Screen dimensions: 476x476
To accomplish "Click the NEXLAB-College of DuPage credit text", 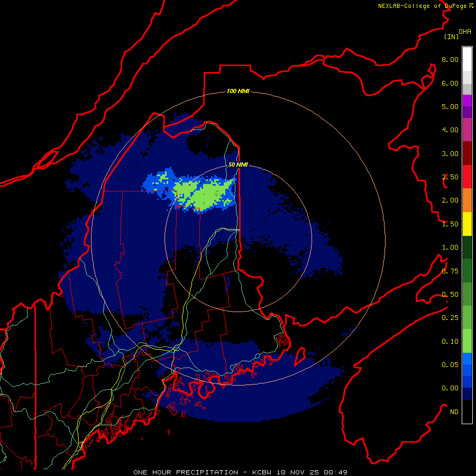I will click(422, 6).
